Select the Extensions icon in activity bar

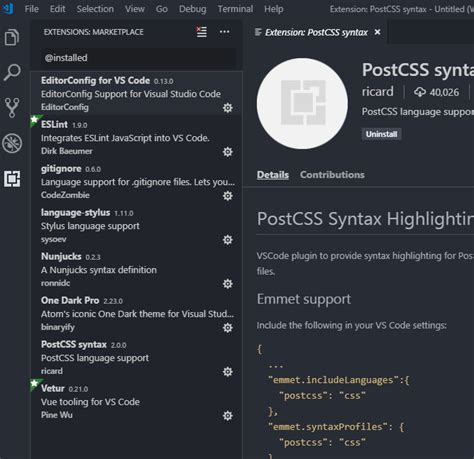(x=12, y=179)
